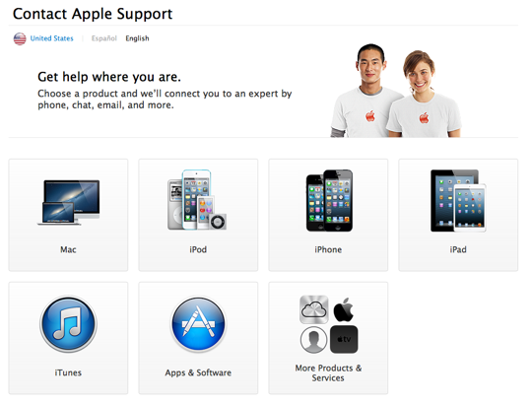Select the App Store blue icon
The image size is (532, 404).
[x=198, y=323]
